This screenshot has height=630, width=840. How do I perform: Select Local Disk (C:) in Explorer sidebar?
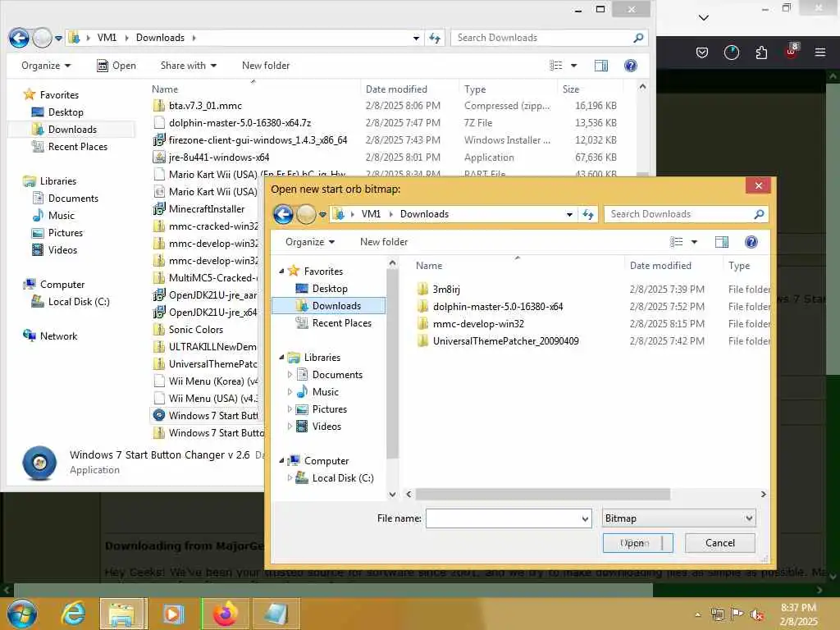pyautogui.click(x=71, y=302)
